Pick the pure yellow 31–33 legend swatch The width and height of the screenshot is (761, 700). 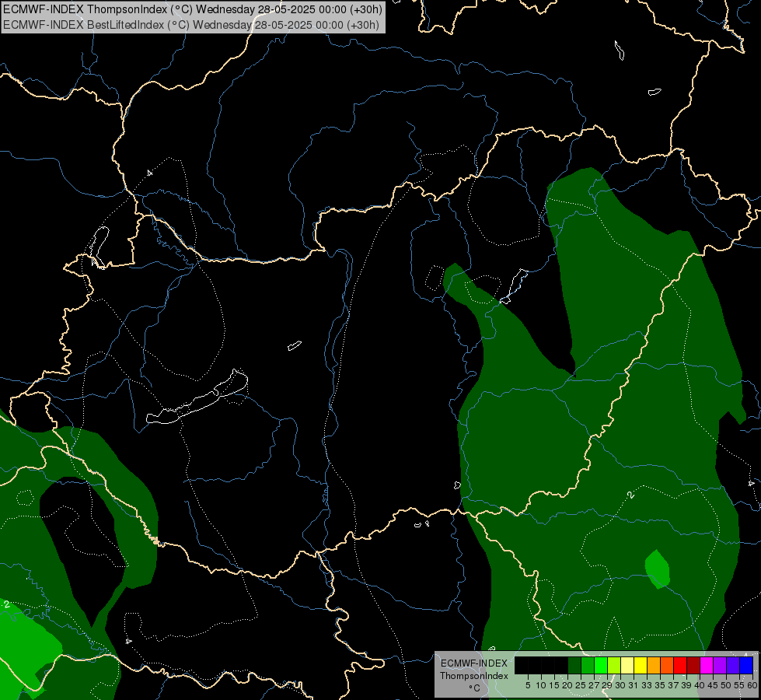pyautogui.click(x=641, y=665)
